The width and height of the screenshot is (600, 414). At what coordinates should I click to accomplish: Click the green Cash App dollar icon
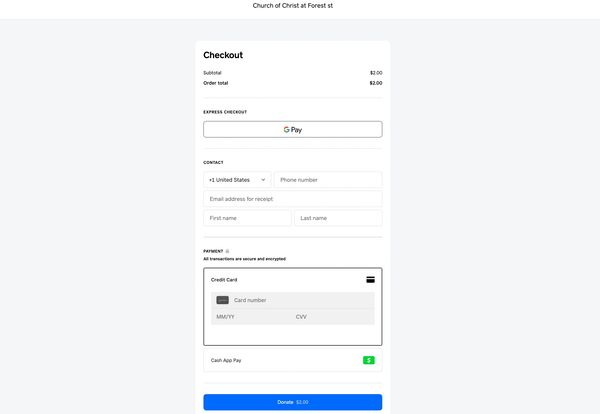point(368,360)
